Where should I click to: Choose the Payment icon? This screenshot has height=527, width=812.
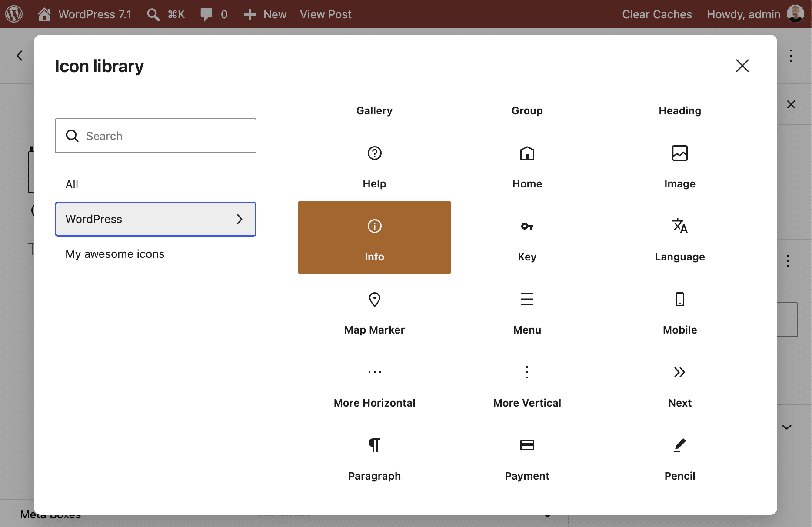[x=527, y=457]
